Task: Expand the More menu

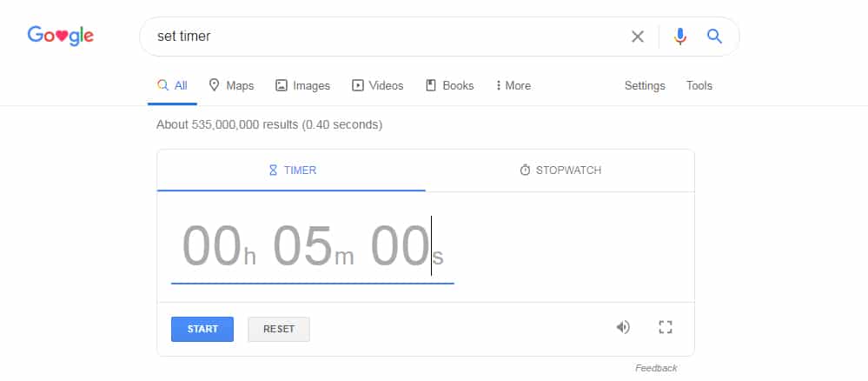Action: coord(513,85)
